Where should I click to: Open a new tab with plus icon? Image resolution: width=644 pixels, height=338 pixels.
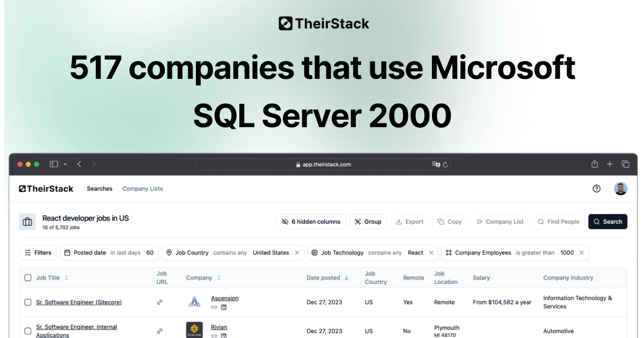pyautogui.click(x=610, y=164)
